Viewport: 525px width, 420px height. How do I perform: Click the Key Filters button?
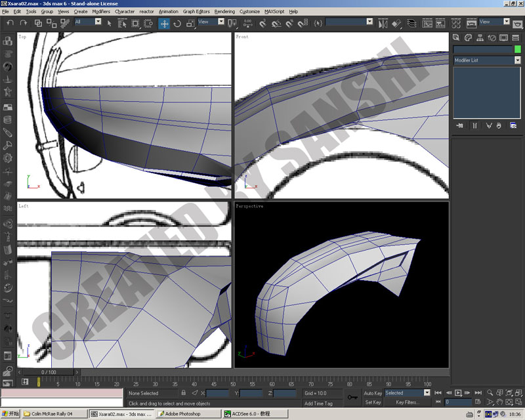(x=407, y=402)
